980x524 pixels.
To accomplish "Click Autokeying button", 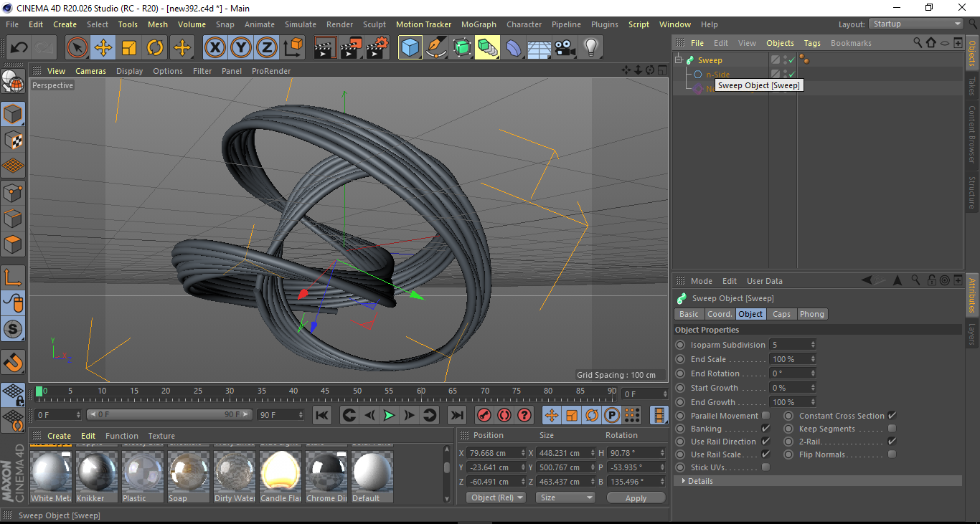I will point(504,415).
